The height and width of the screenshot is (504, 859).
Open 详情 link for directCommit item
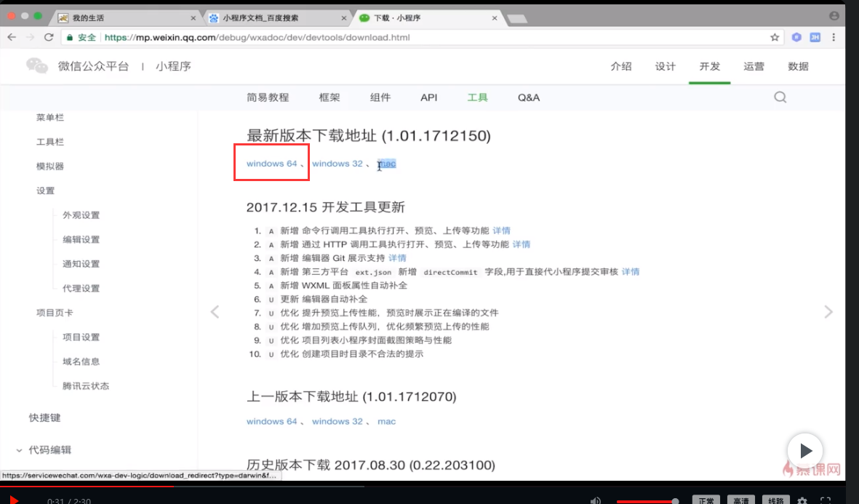click(631, 272)
